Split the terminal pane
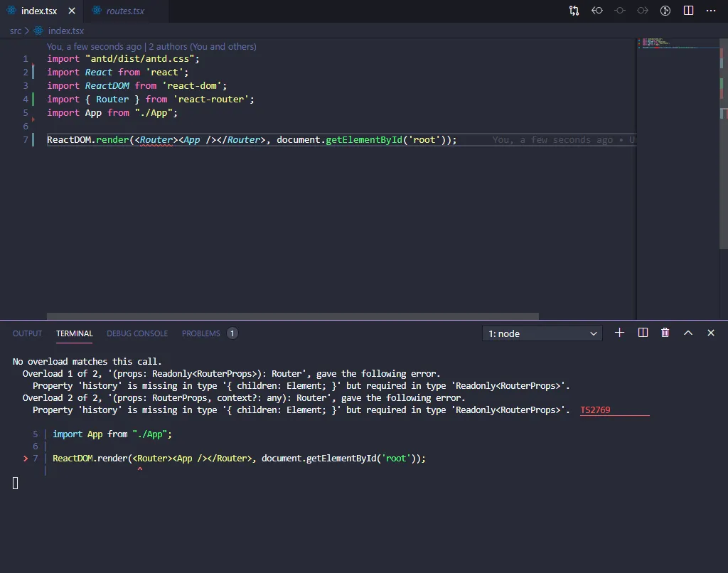 [x=643, y=333]
